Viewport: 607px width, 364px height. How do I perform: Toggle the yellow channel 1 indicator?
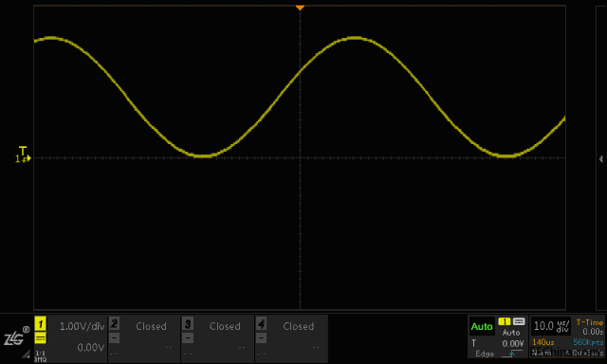[x=40, y=324]
